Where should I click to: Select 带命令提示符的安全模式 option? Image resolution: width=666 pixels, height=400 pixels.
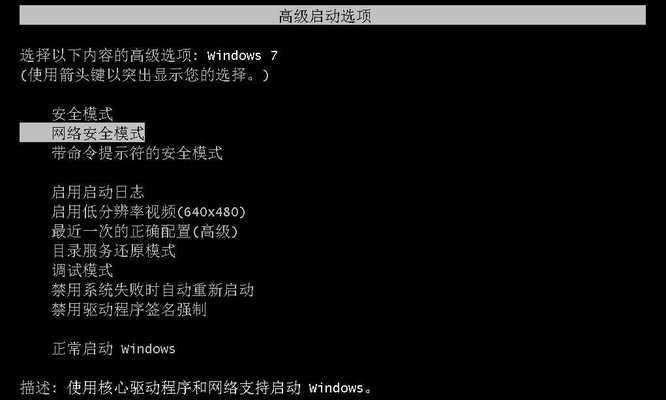(x=137, y=153)
